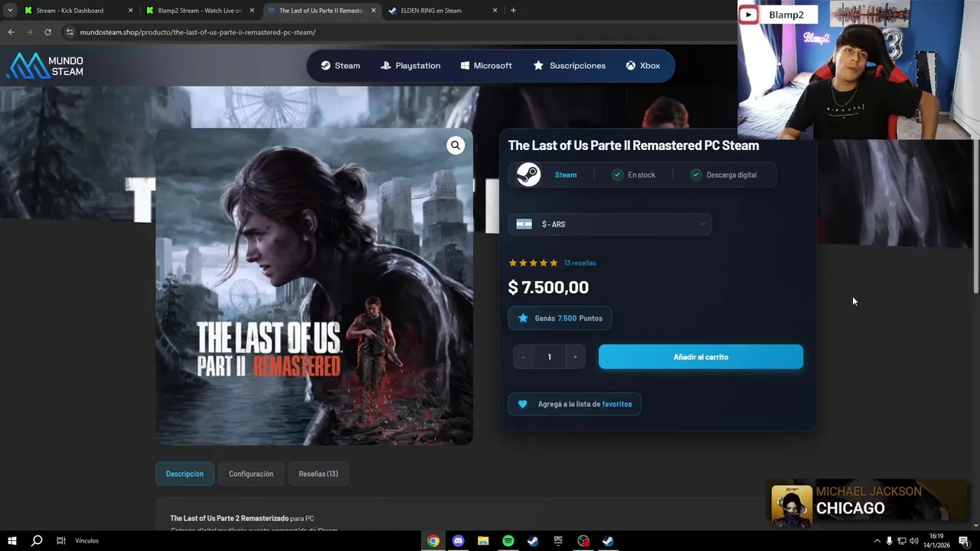Open Windows search from taskbar
This screenshot has height=551, width=980.
pos(37,540)
